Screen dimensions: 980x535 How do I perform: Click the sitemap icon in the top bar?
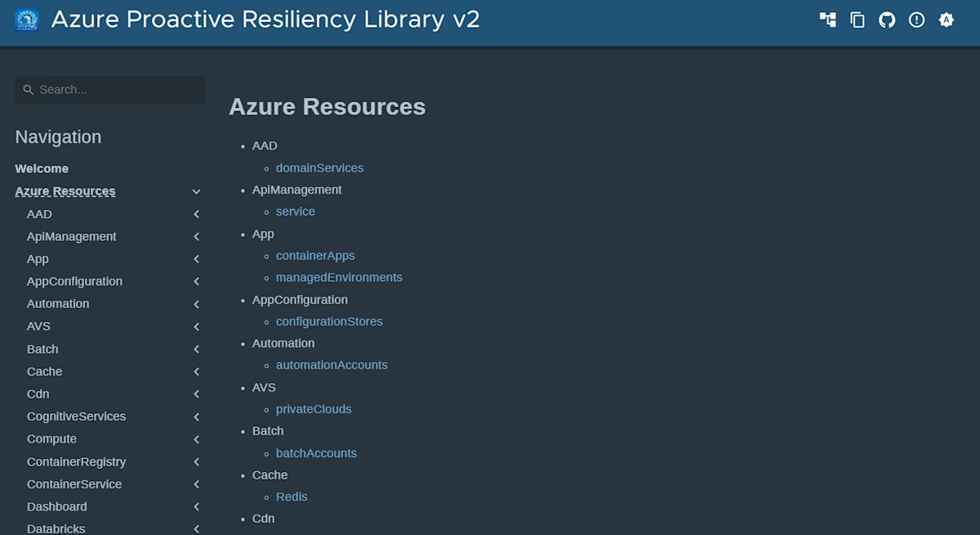[x=827, y=20]
